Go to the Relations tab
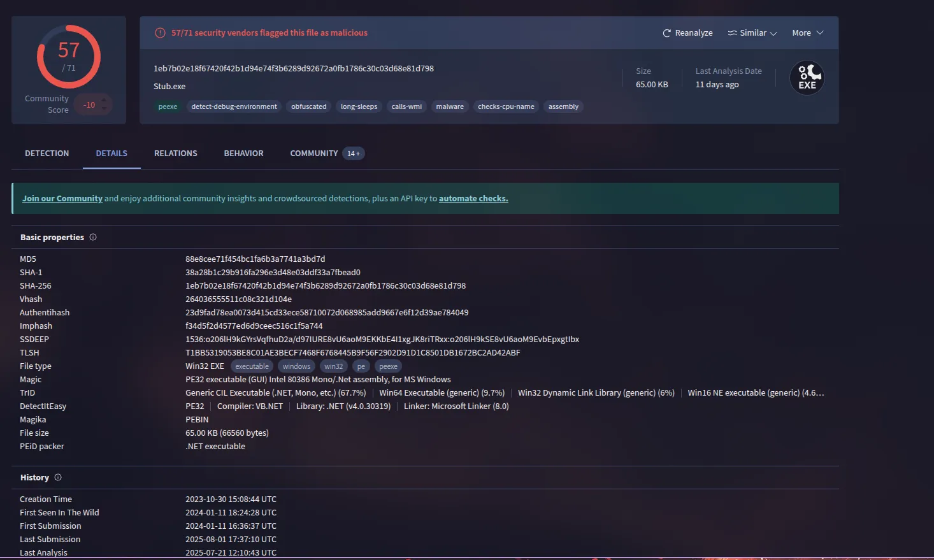This screenshot has height=560, width=934. tap(175, 154)
